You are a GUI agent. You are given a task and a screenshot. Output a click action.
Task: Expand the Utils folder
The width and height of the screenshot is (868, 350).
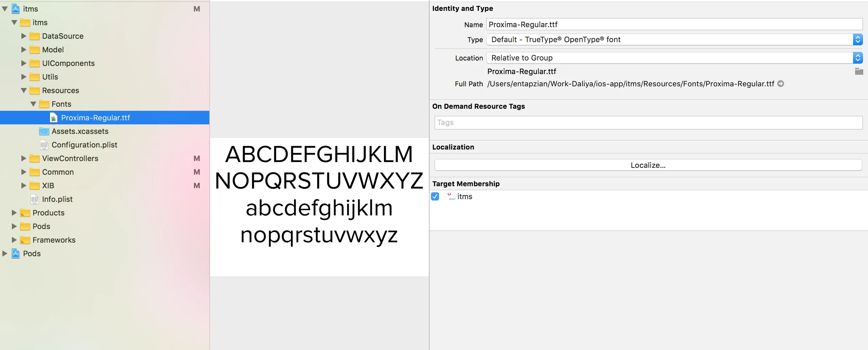click(24, 77)
